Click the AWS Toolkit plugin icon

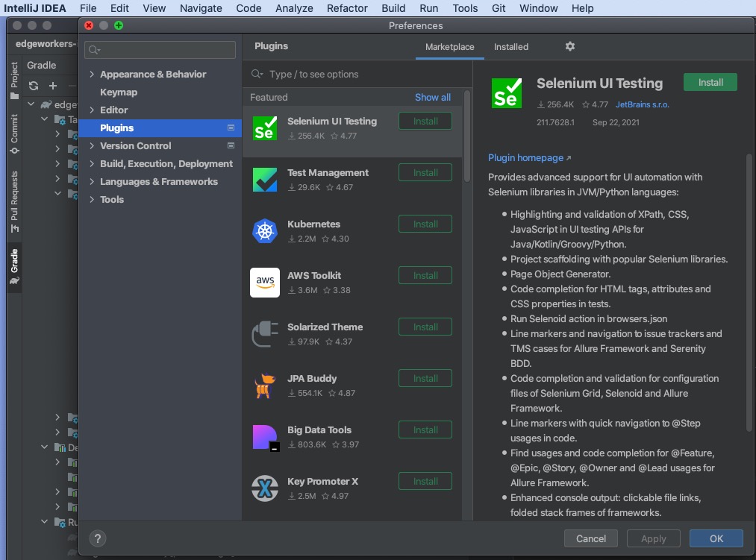pyautogui.click(x=265, y=283)
